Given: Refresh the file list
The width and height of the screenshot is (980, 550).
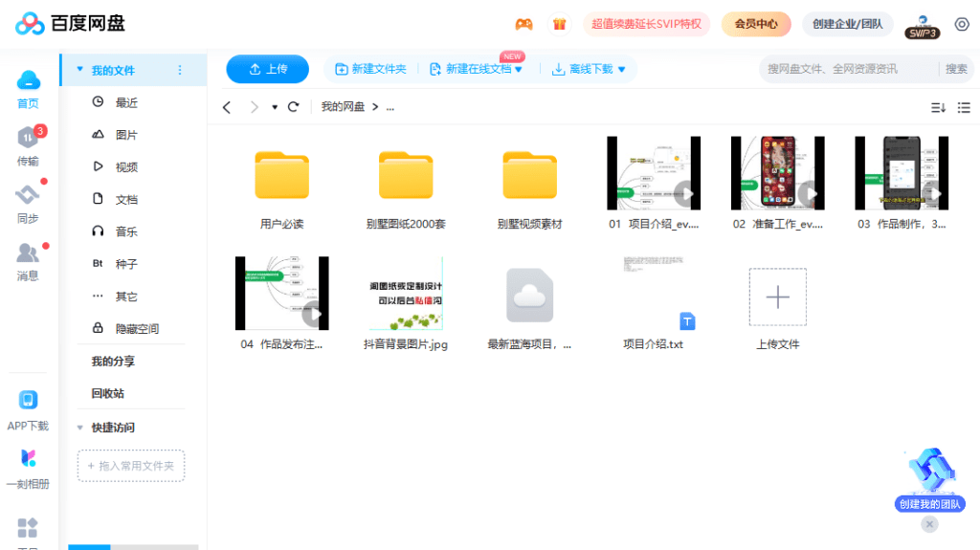Looking at the screenshot, I should pyautogui.click(x=293, y=107).
